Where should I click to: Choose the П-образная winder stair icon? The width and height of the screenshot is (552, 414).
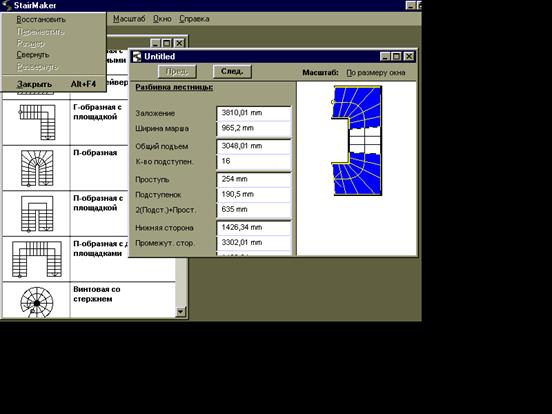click(x=37, y=168)
